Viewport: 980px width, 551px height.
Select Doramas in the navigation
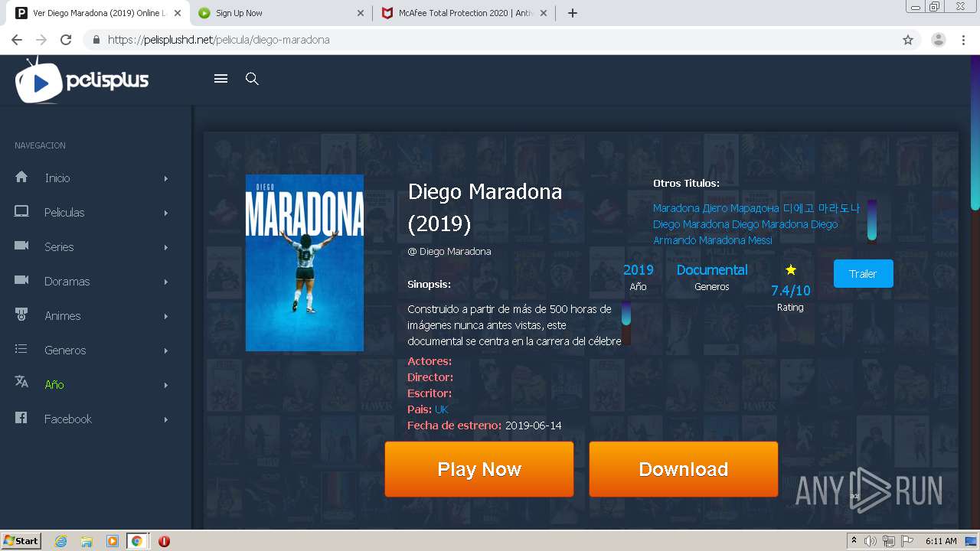pos(67,281)
